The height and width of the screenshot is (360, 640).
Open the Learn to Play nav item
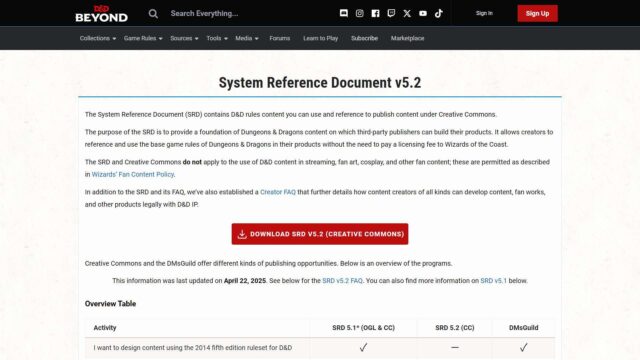coord(320,38)
